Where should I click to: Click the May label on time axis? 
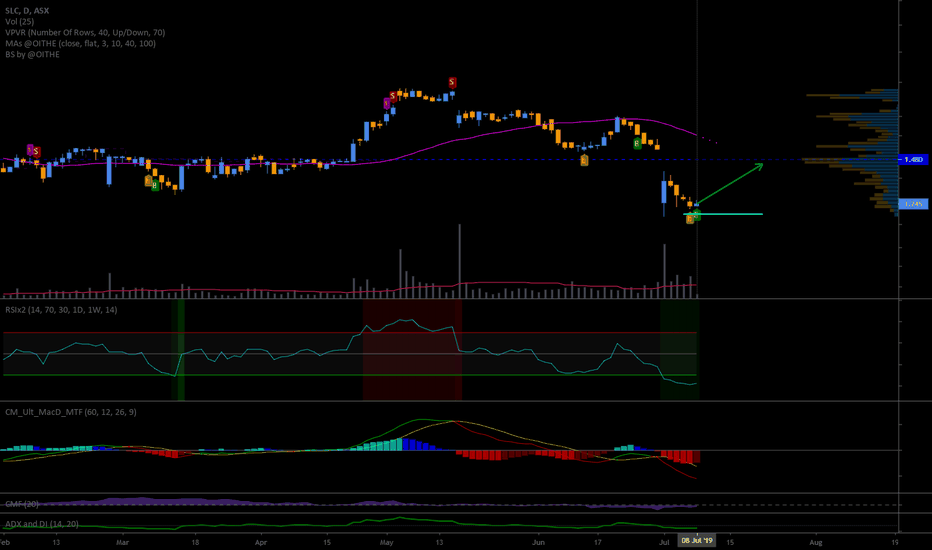(387, 542)
